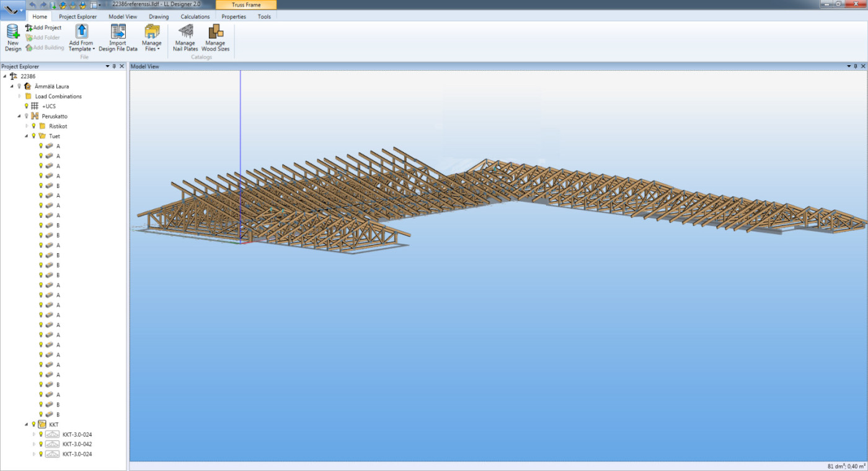
Task: Click the LL Designer application menu button
Action: pyautogui.click(x=12, y=9)
